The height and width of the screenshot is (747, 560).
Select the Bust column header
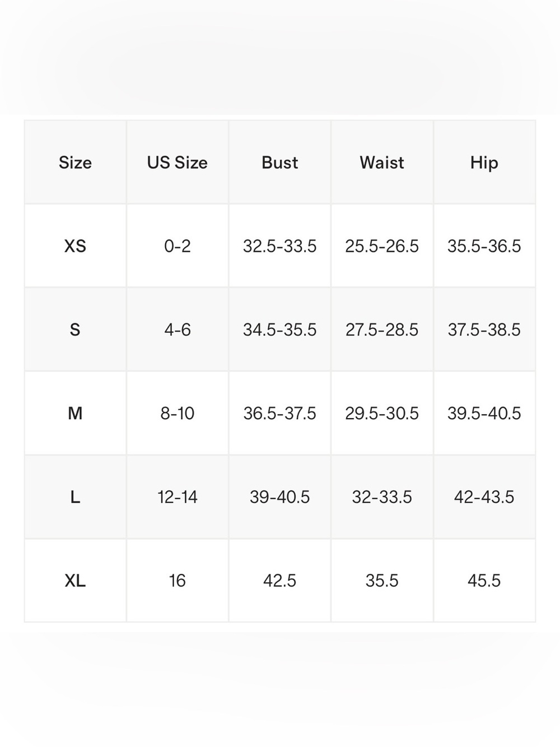280,163
